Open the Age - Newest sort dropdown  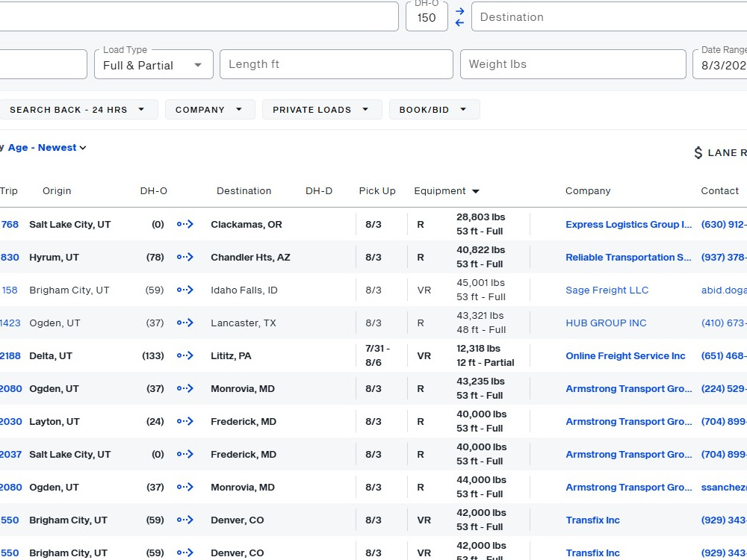[46, 148]
